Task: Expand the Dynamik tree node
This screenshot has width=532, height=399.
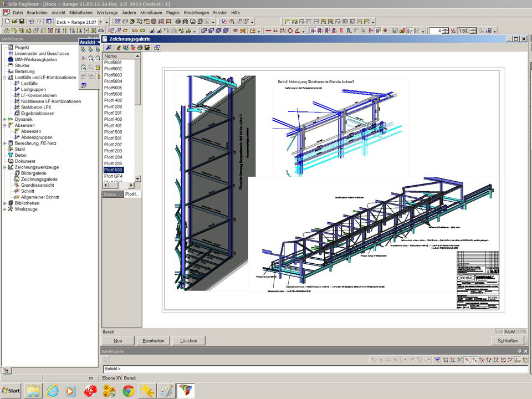Action: 4,120
